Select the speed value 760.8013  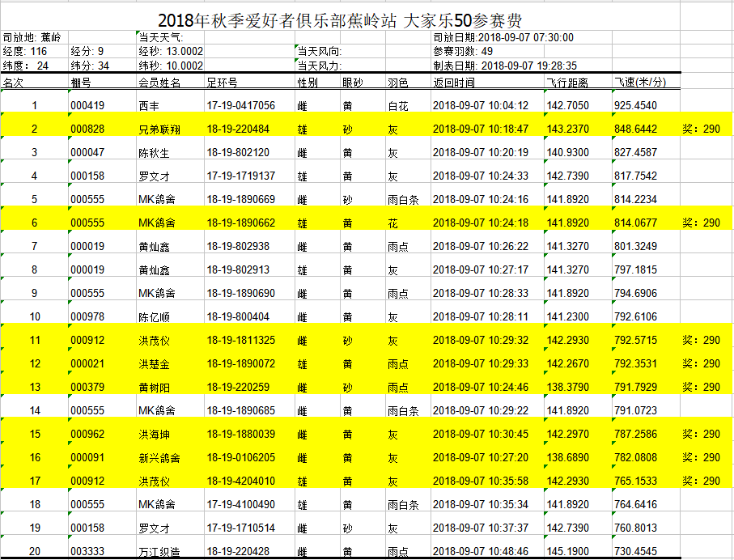point(635,528)
